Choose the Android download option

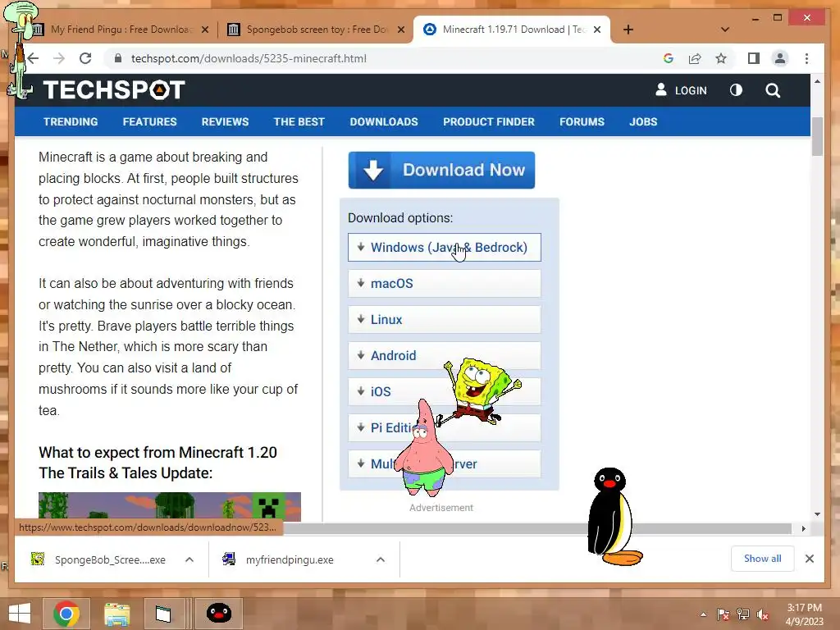[x=444, y=355]
